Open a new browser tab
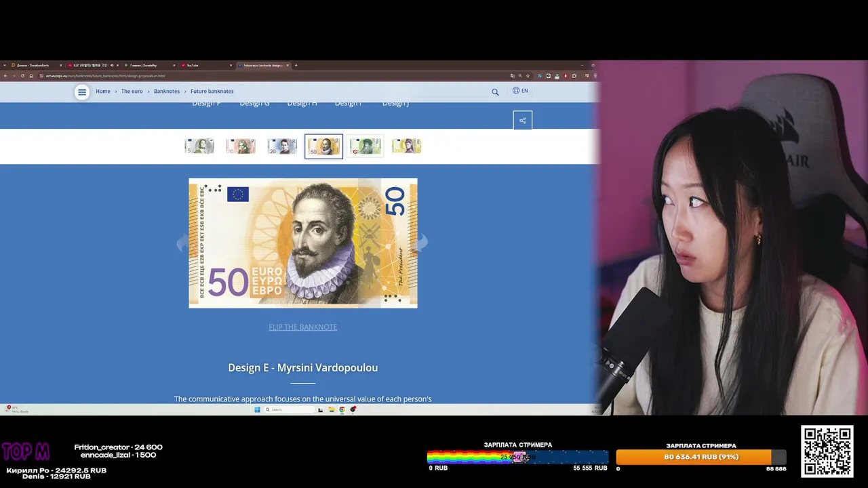 296,65
